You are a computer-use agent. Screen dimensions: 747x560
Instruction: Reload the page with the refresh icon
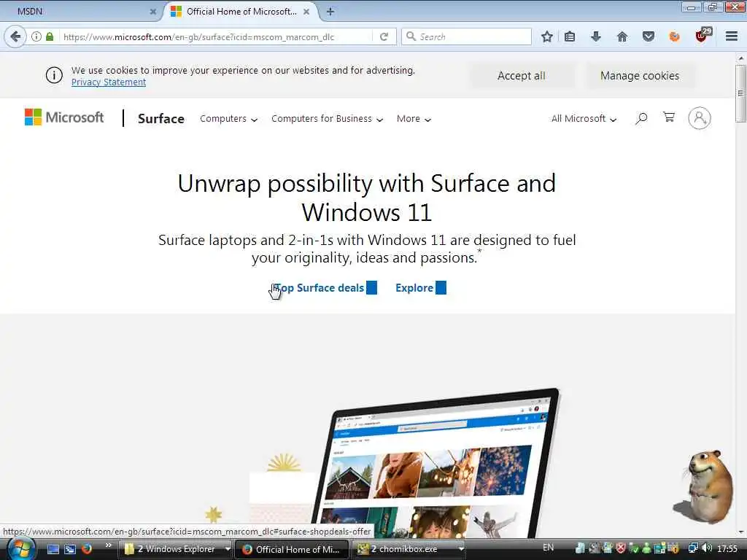coord(384,36)
